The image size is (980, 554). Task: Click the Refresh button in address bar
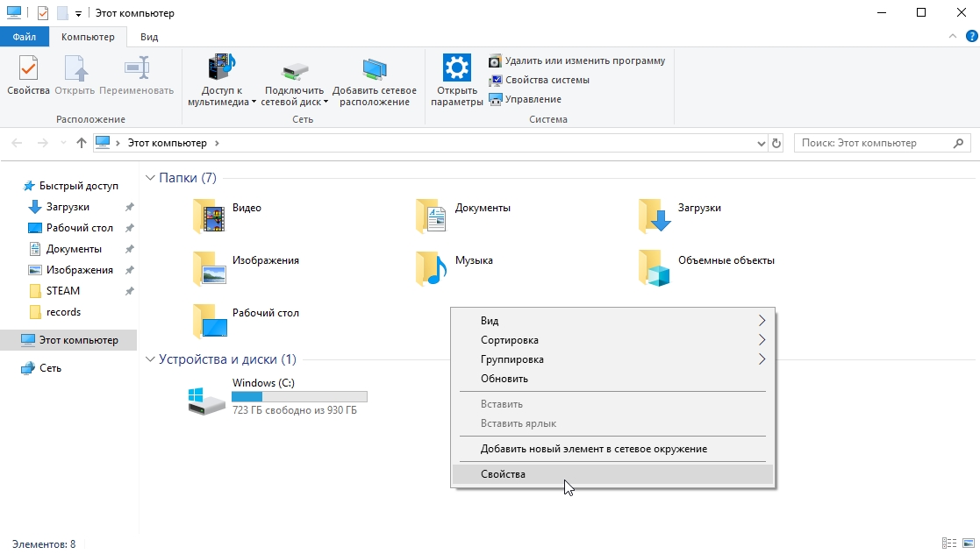[x=776, y=143]
